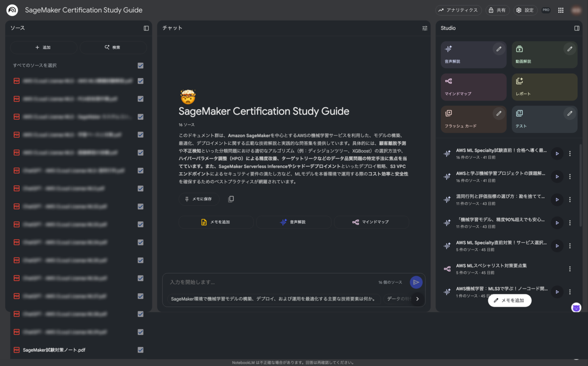Click the audio icon beside 'AWSと学ぶ機械学習プロジェクトの課題解...'
This screenshot has width=588, height=366.
click(447, 177)
